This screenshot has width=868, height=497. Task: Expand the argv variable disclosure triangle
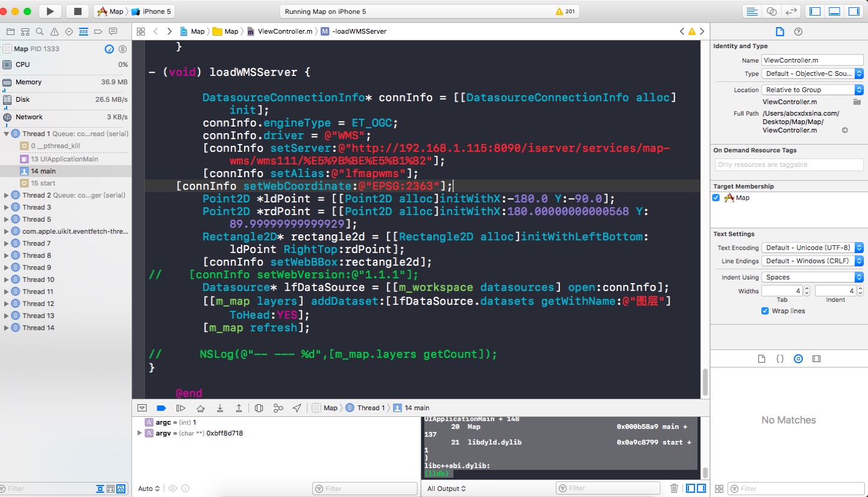click(140, 433)
